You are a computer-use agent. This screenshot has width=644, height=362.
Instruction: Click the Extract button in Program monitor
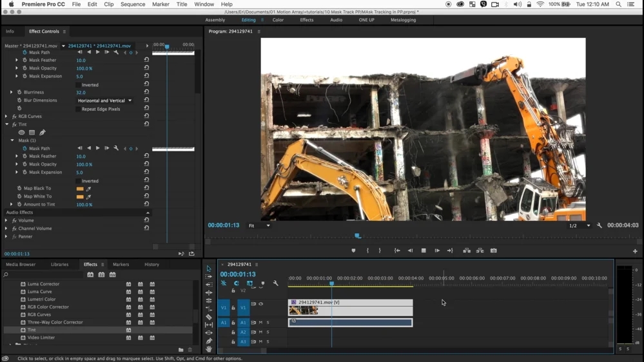click(x=480, y=251)
